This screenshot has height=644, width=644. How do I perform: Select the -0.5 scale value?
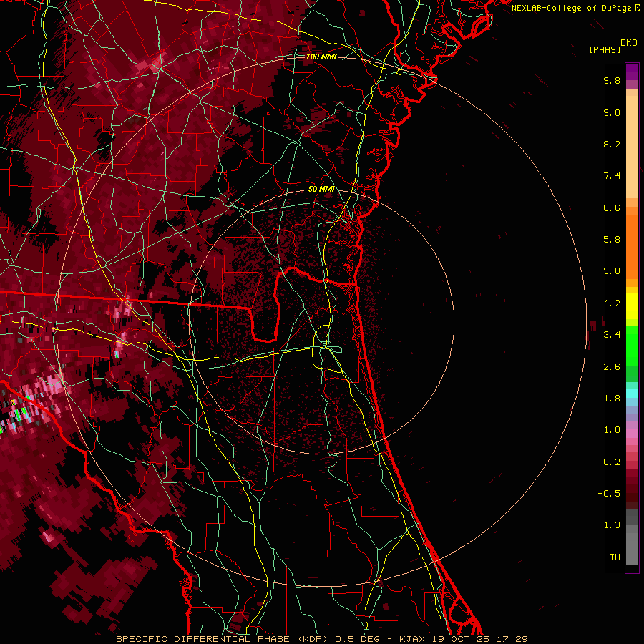pos(609,494)
